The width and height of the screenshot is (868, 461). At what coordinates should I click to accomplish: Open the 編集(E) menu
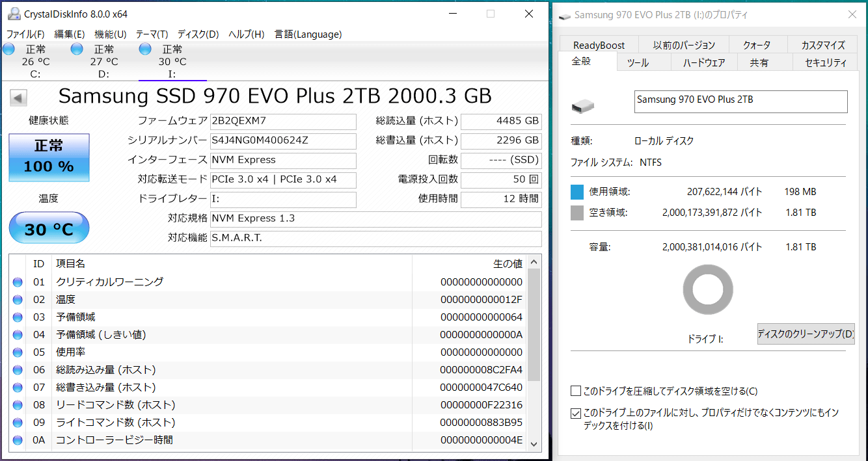(70, 34)
